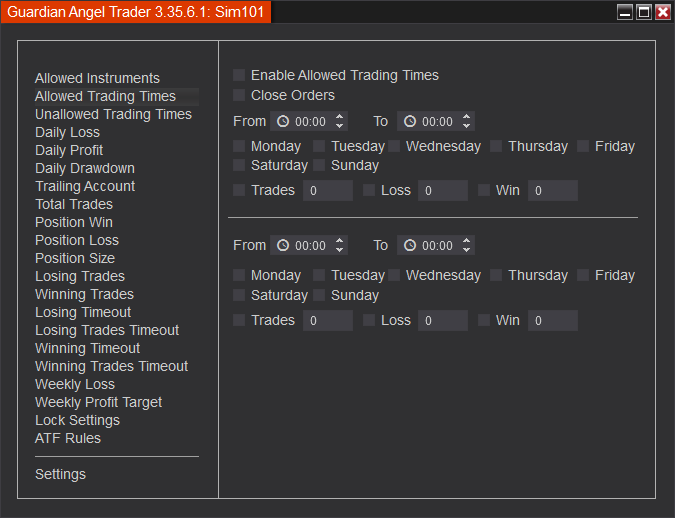Toggle Trades checkbox in second time block

(x=239, y=320)
